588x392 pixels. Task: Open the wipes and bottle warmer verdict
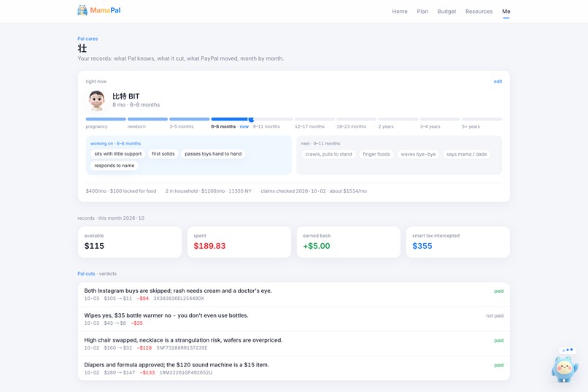[294, 319]
